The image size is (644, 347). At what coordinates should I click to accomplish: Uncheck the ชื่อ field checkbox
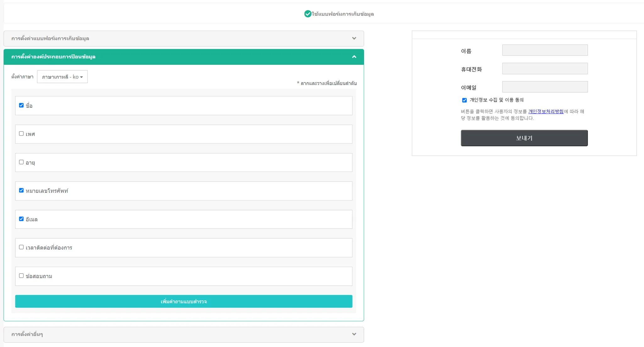click(x=21, y=105)
